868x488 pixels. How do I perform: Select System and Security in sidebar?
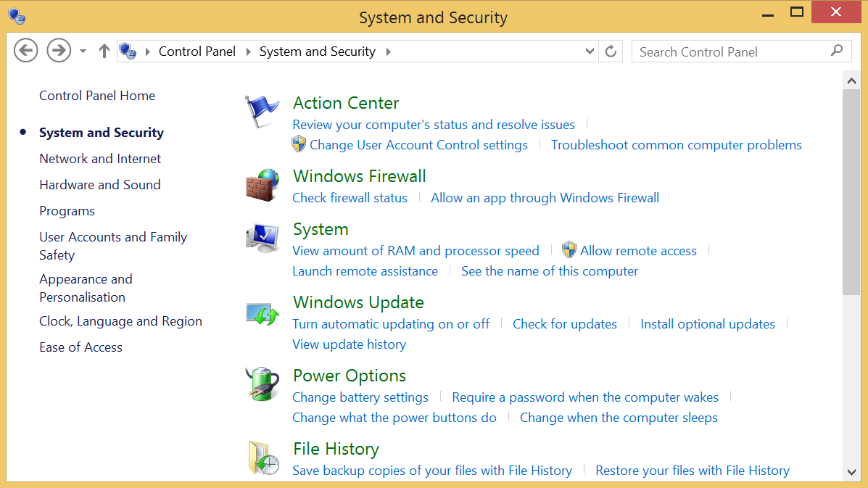pyautogui.click(x=102, y=133)
